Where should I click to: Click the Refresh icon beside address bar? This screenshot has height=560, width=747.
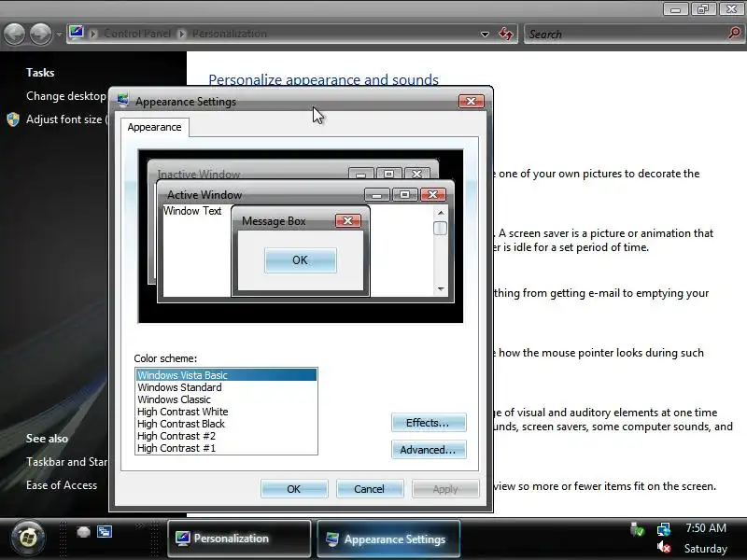506,34
